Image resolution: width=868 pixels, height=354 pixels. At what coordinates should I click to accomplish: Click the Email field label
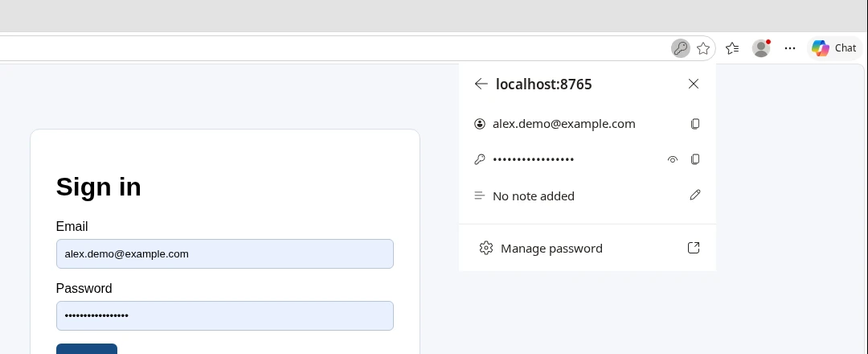coord(72,227)
